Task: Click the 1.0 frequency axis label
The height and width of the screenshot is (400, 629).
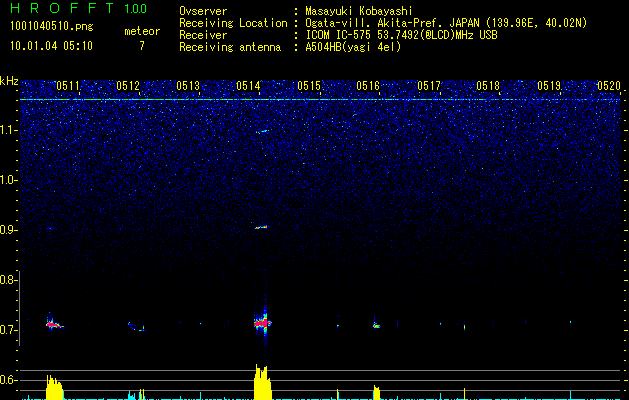Action: coord(9,180)
